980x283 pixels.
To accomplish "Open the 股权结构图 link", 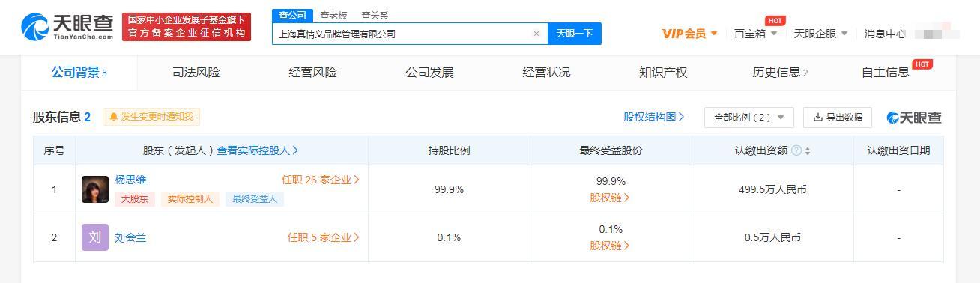I will click(653, 117).
